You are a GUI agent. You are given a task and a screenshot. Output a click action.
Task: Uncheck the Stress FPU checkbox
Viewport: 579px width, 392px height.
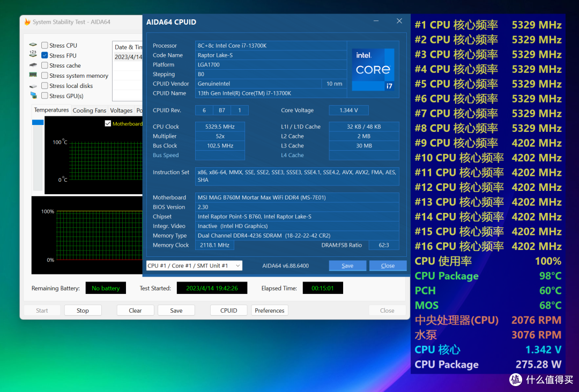(x=44, y=55)
